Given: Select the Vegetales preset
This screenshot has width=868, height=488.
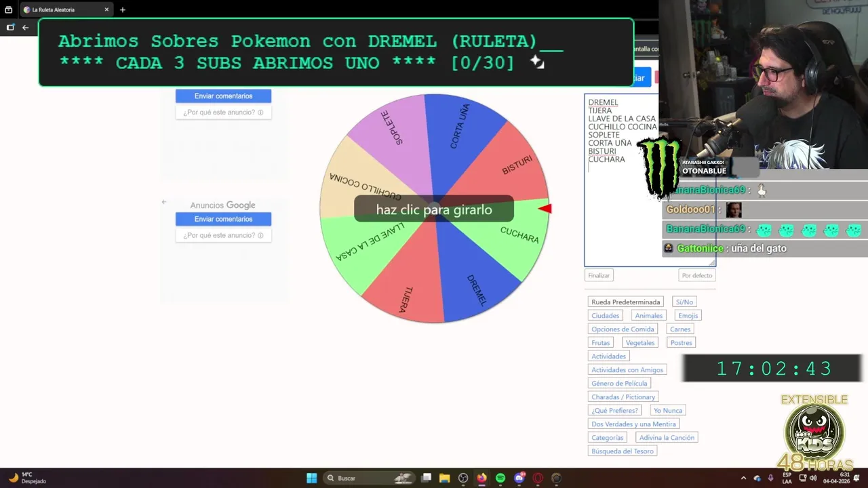Looking at the screenshot, I should pyautogui.click(x=640, y=343).
